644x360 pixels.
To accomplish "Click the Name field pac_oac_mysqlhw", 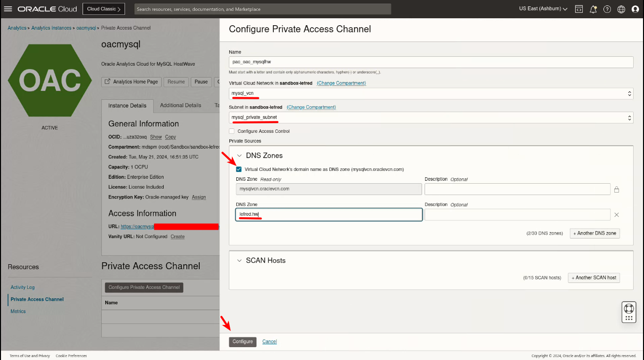I will pos(431,62).
